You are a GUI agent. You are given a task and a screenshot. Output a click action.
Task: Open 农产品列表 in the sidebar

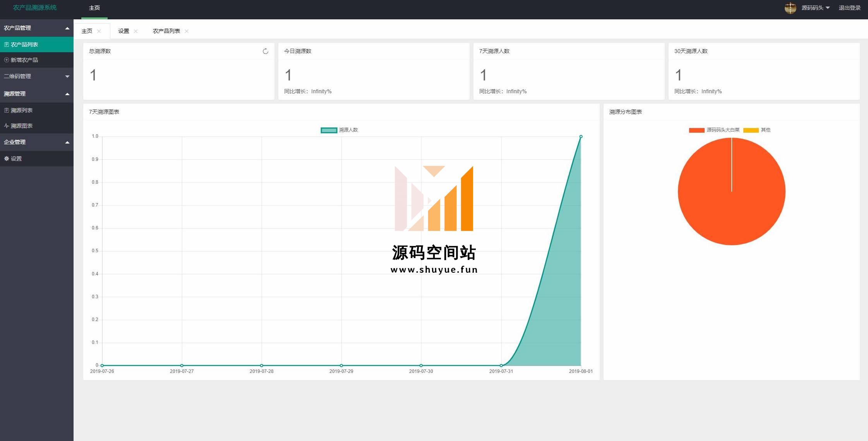click(37, 44)
